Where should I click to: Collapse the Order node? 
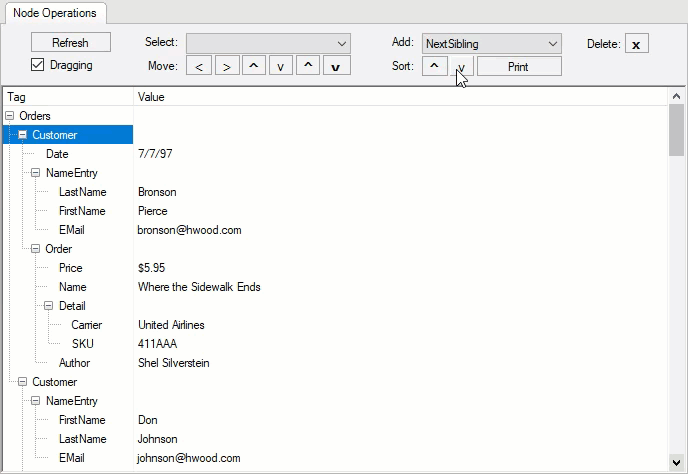coord(36,249)
